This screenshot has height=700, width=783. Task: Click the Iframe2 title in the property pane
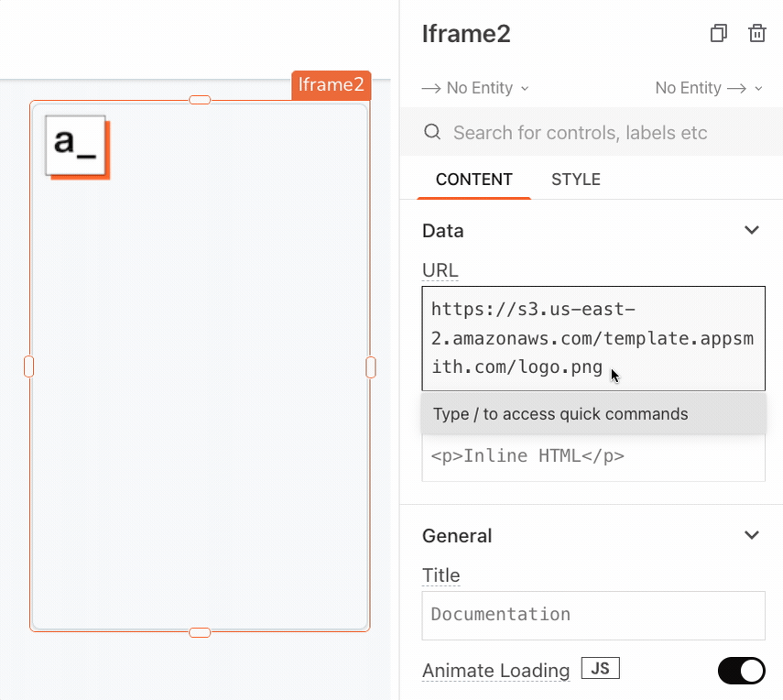coord(466,34)
